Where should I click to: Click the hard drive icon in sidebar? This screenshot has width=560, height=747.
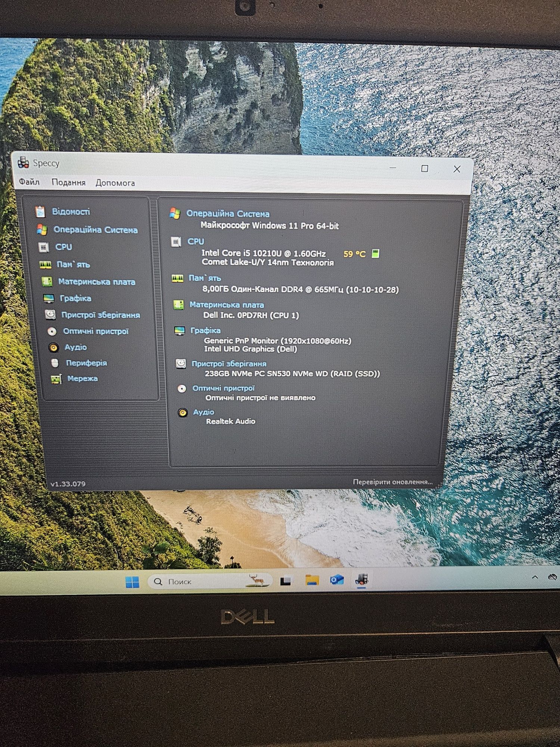[x=50, y=314]
